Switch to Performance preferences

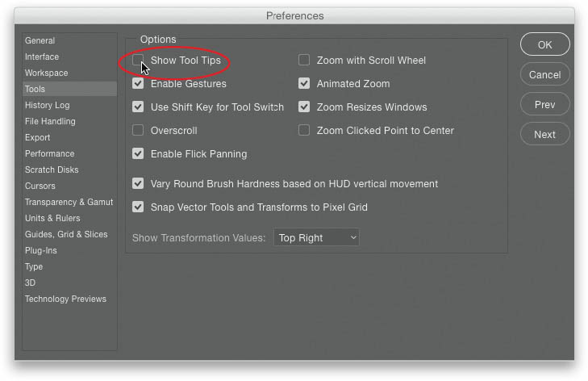49,153
